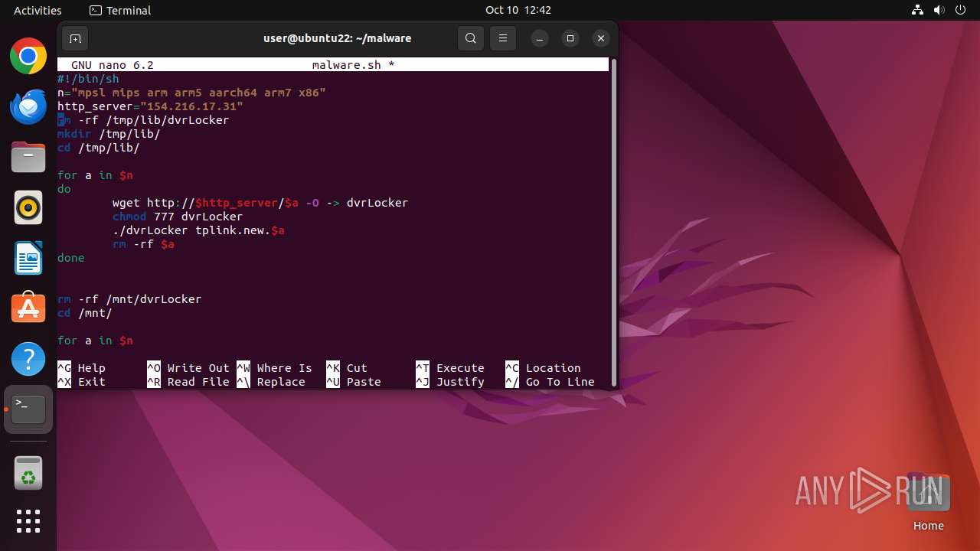Maximize the terminal window
The width and height of the screenshot is (980, 551).
click(570, 38)
